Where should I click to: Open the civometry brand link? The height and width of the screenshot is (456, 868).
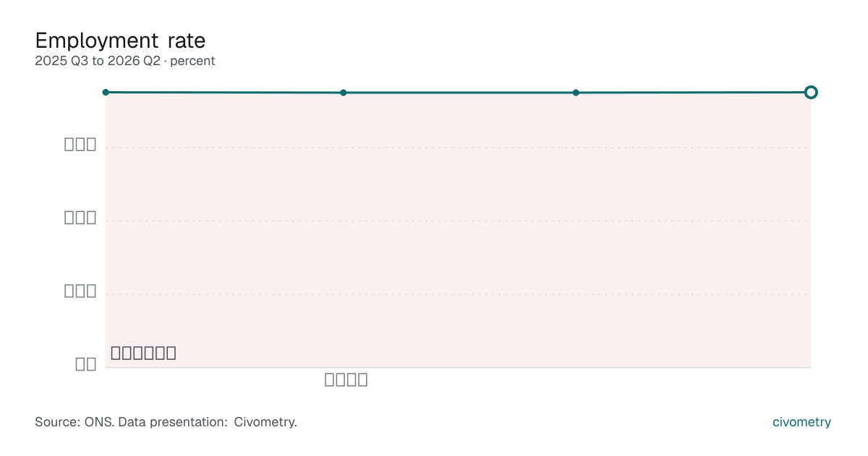(801, 422)
